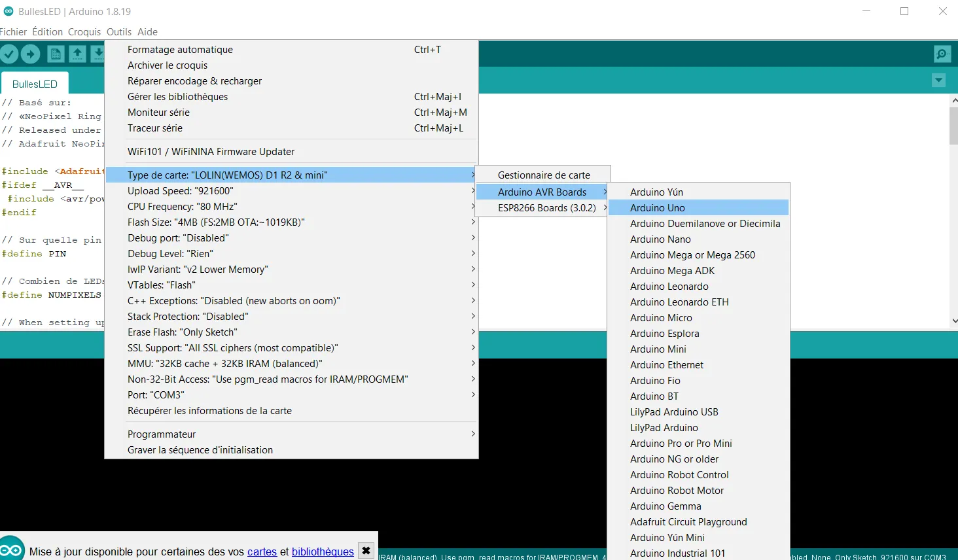Click editor vertical scrollbar down arrow
958x560 pixels.
(x=953, y=321)
